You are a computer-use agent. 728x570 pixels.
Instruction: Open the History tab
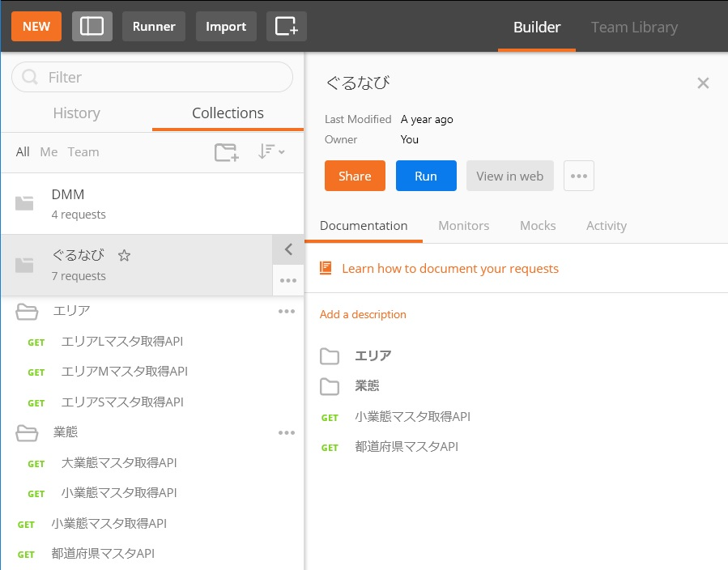point(77,113)
